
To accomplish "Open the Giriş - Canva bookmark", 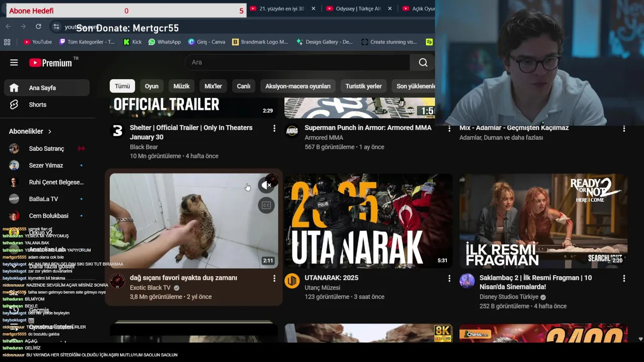I will click(207, 42).
